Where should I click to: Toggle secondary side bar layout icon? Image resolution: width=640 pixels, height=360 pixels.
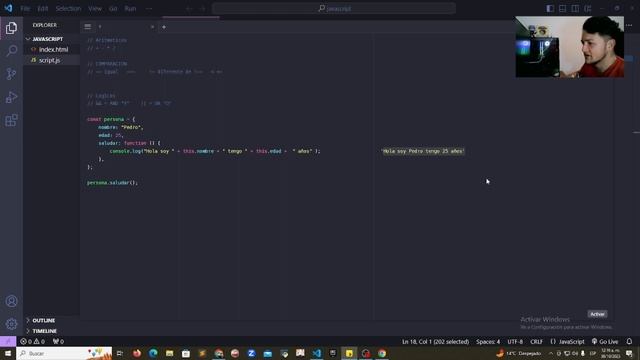coord(575,8)
